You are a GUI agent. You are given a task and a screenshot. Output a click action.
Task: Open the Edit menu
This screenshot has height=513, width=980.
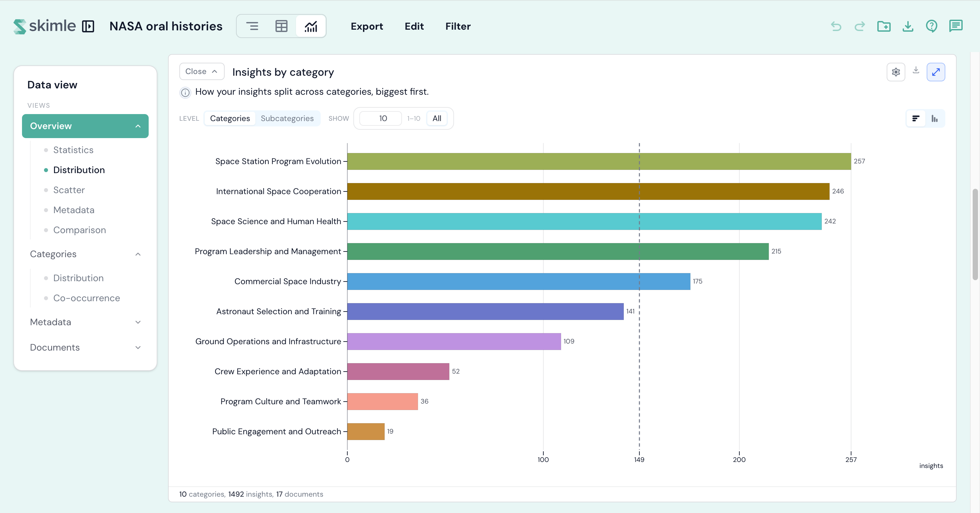[x=414, y=26]
